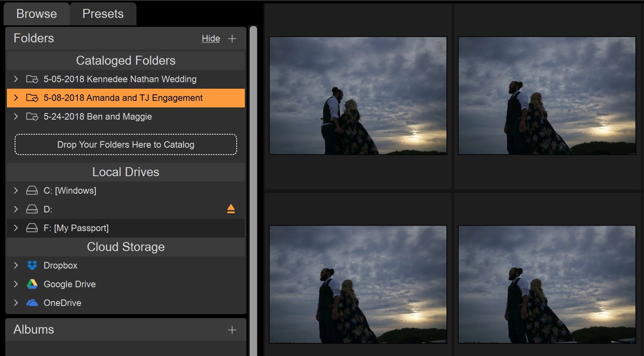
Task: Expand the C: [Windows] drive
Action: tap(16, 190)
